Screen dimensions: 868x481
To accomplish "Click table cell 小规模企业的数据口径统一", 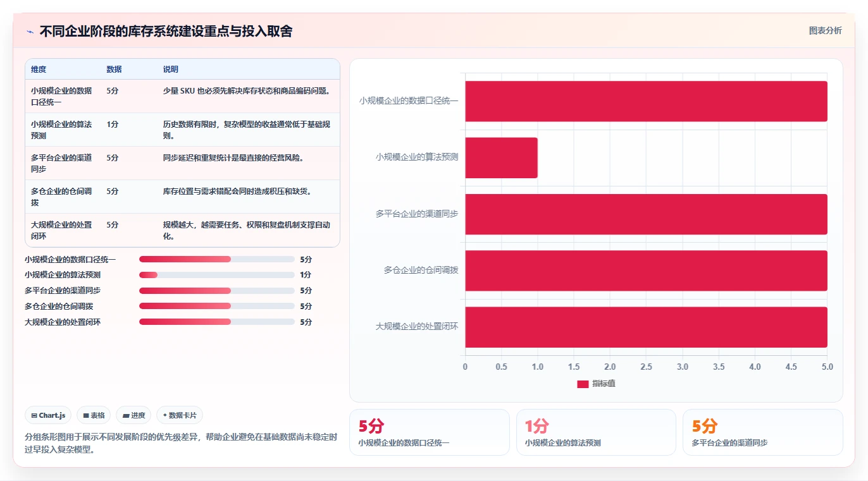I will [x=62, y=96].
